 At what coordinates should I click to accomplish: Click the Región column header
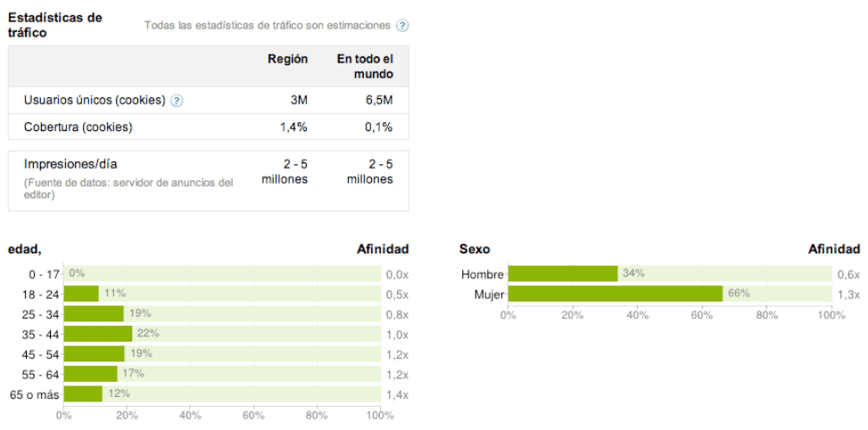pyautogui.click(x=287, y=59)
